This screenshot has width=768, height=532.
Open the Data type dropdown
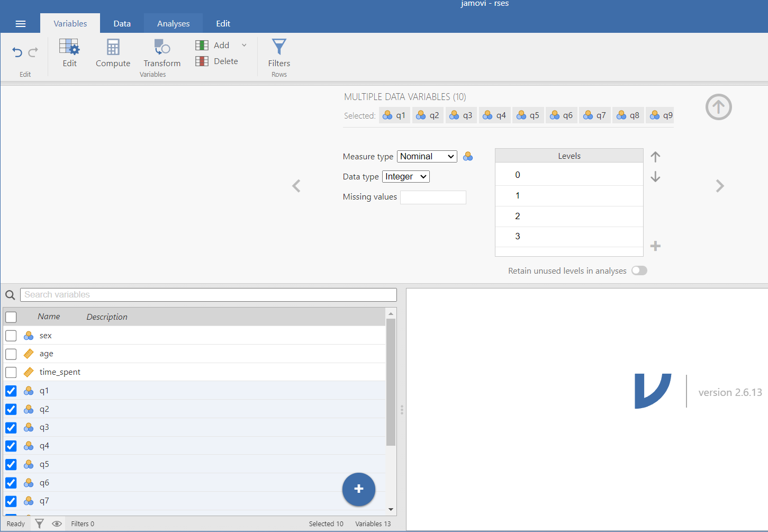point(405,177)
